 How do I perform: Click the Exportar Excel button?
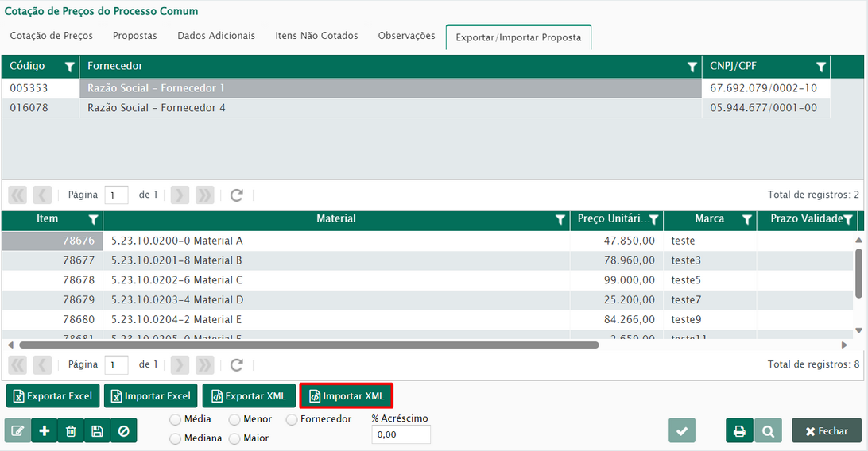[x=53, y=395]
